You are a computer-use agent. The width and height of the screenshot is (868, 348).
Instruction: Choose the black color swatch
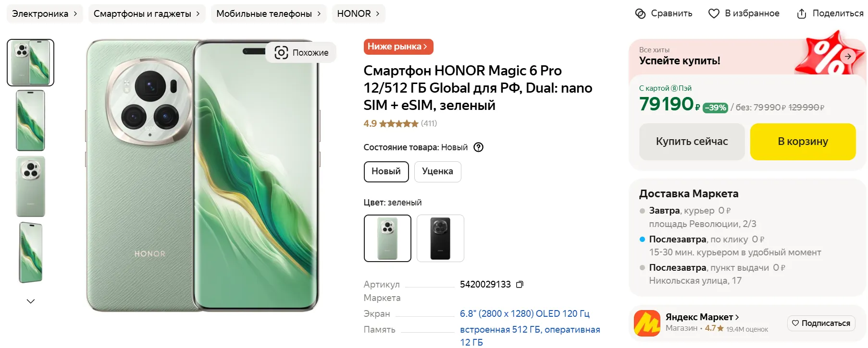tap(440, 238)
